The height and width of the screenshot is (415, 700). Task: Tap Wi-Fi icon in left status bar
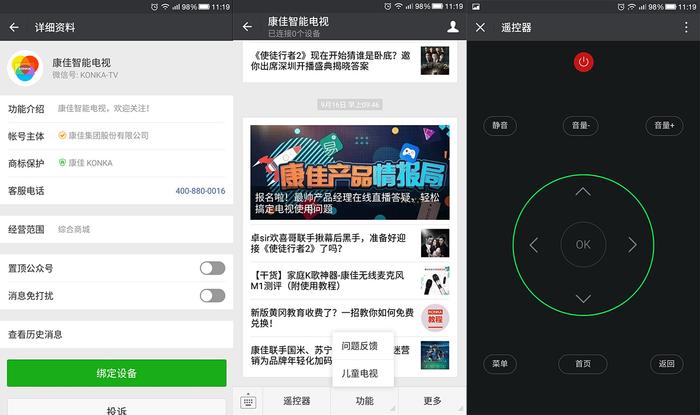click(166, 6)
